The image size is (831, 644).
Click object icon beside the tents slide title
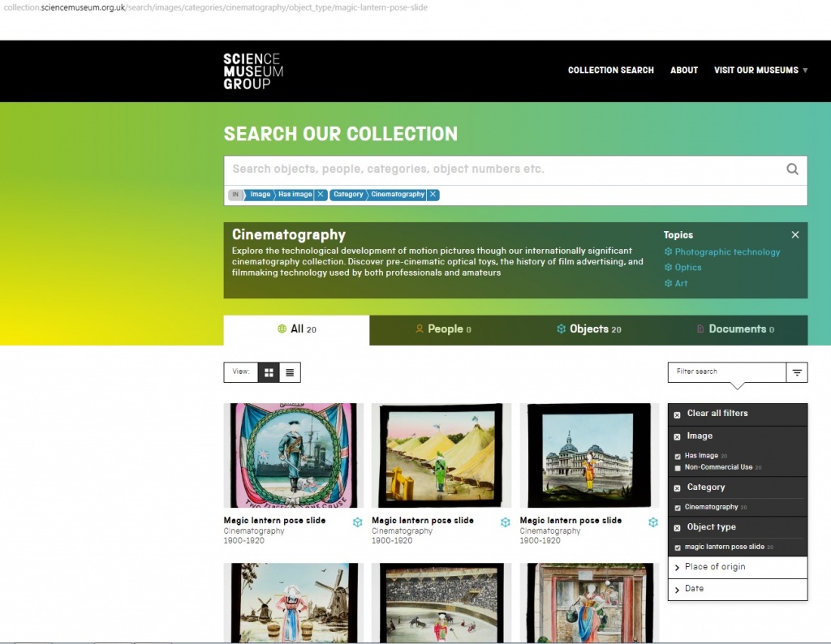506,522
